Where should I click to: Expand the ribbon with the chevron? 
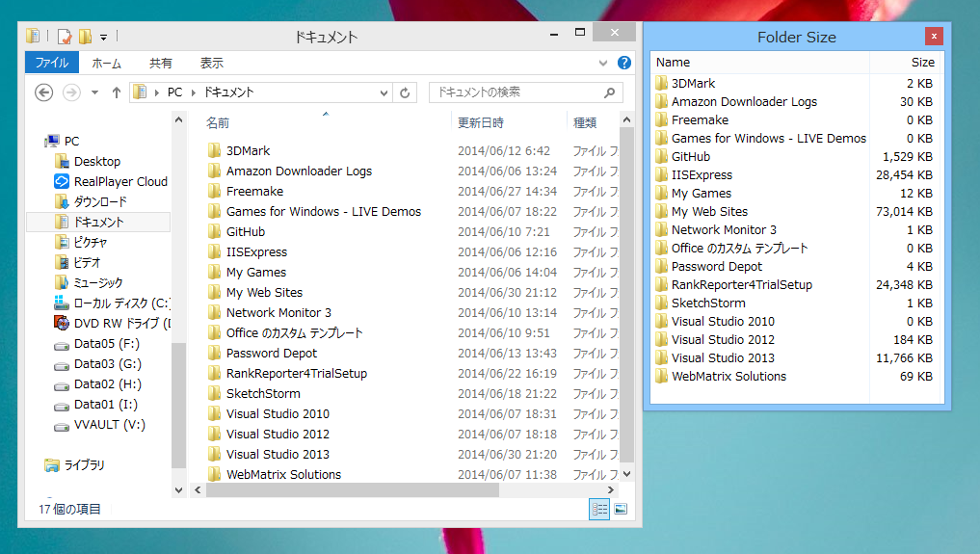click(x=605, y=63)
